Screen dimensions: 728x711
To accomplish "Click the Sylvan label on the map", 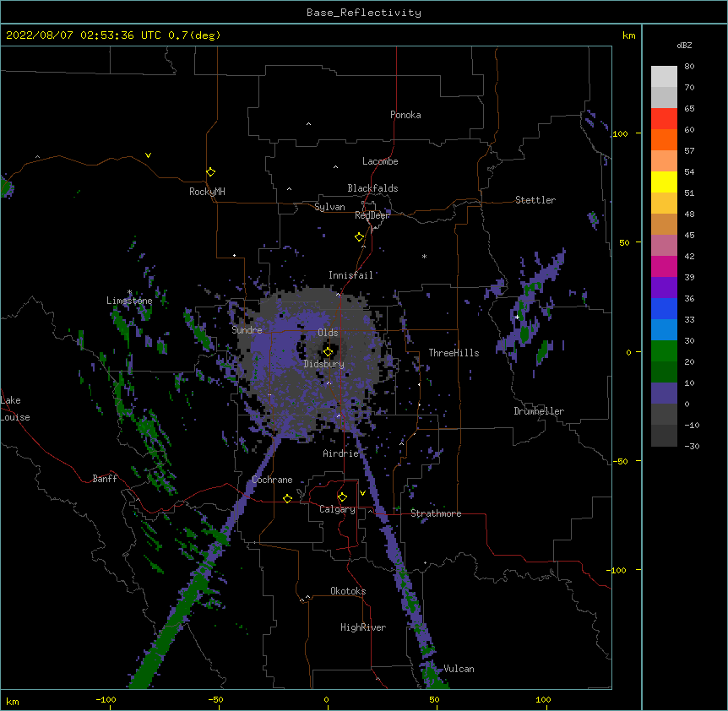I will point(329,207).
